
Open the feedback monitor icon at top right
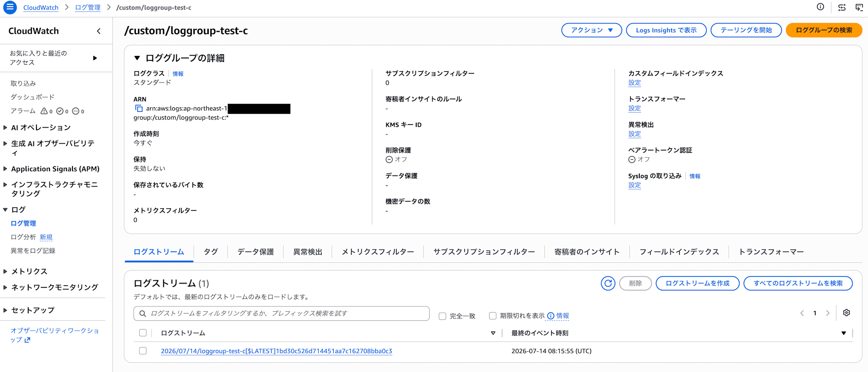(859, 7)
